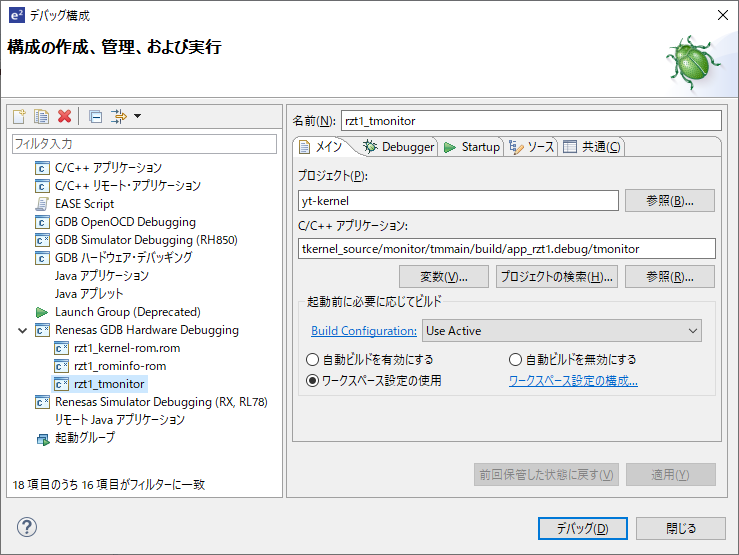
Task: Select Java アプレット entry
Action: [x=89, y=294]
